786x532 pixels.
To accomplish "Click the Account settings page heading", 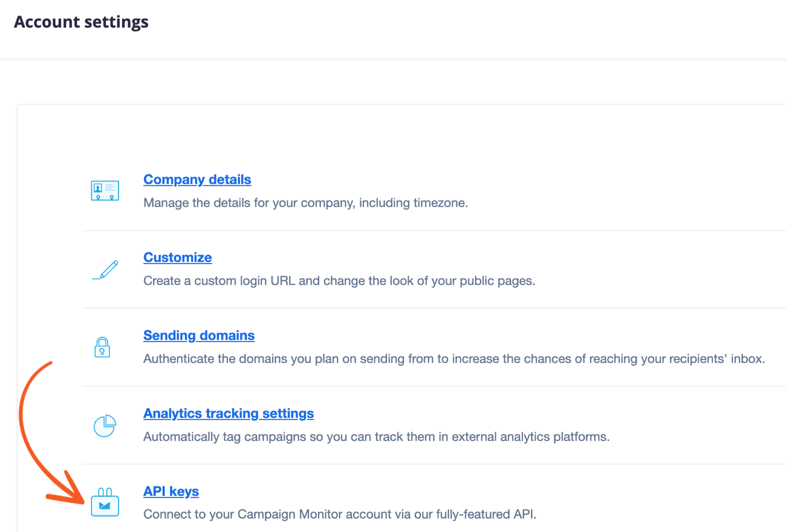I will pos(81,22).
